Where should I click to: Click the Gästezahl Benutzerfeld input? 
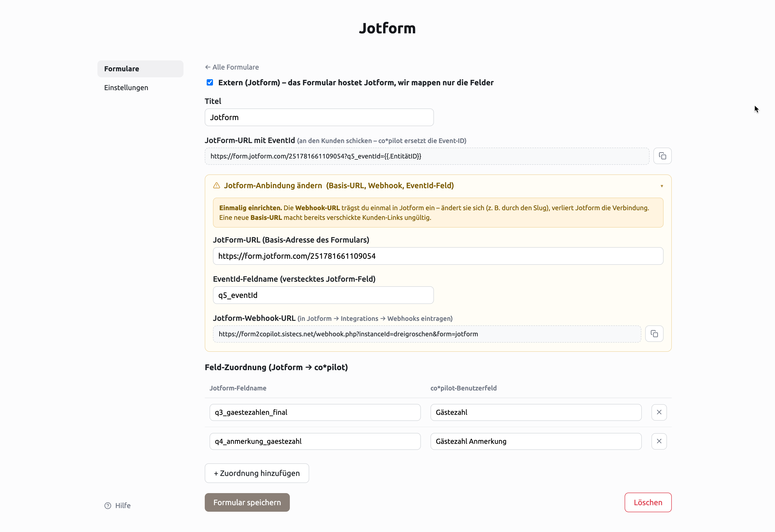pos(536,412)
